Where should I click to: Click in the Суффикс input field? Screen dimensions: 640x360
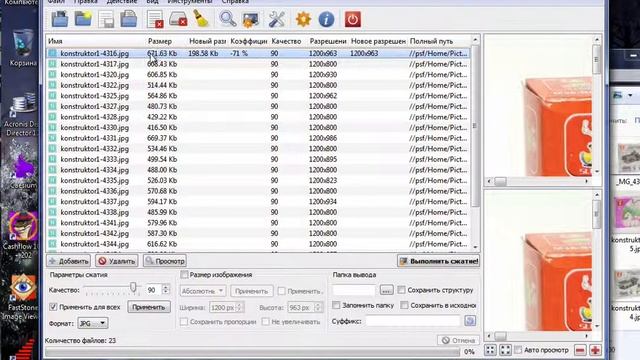click(x=413, y=321)
